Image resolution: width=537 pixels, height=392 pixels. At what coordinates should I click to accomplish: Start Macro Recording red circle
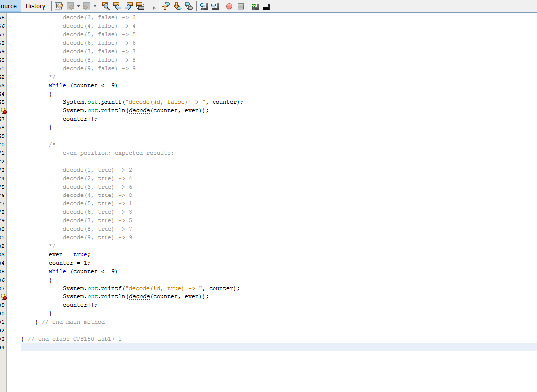(x=229, y=6)
